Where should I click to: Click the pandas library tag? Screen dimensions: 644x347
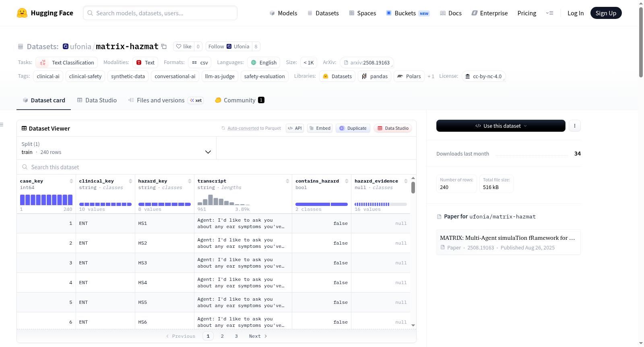click(x=374, y=76)
